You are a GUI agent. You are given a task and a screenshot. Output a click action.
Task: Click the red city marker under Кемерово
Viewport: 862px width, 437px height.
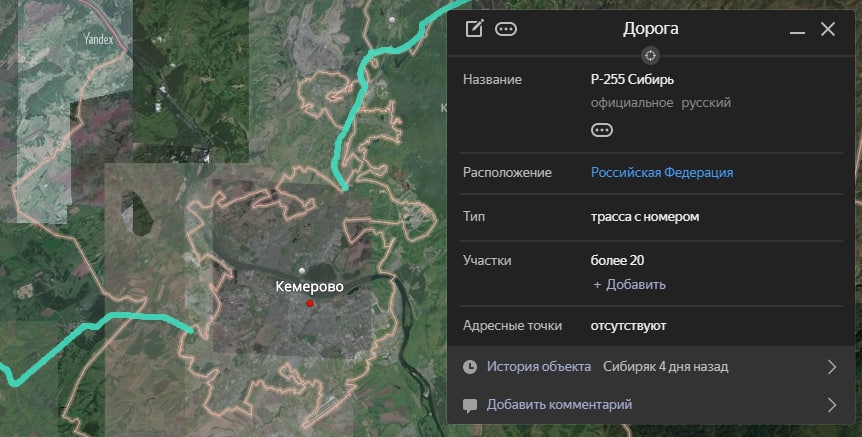coord(310,303)
